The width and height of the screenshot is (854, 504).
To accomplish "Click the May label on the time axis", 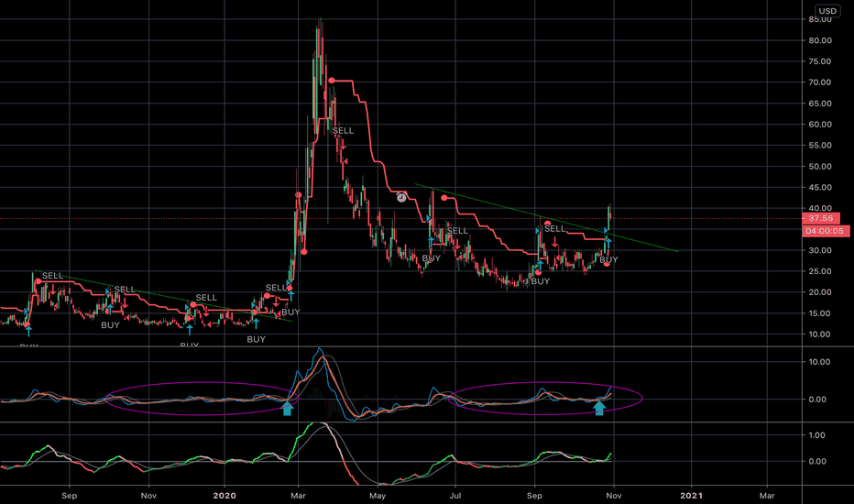I will click(378, 495).
